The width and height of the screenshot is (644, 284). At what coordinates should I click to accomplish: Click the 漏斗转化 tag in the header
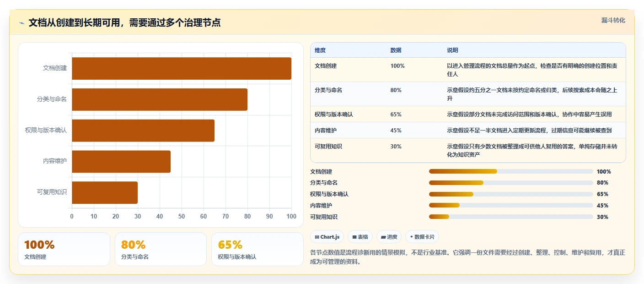[613, 20]
